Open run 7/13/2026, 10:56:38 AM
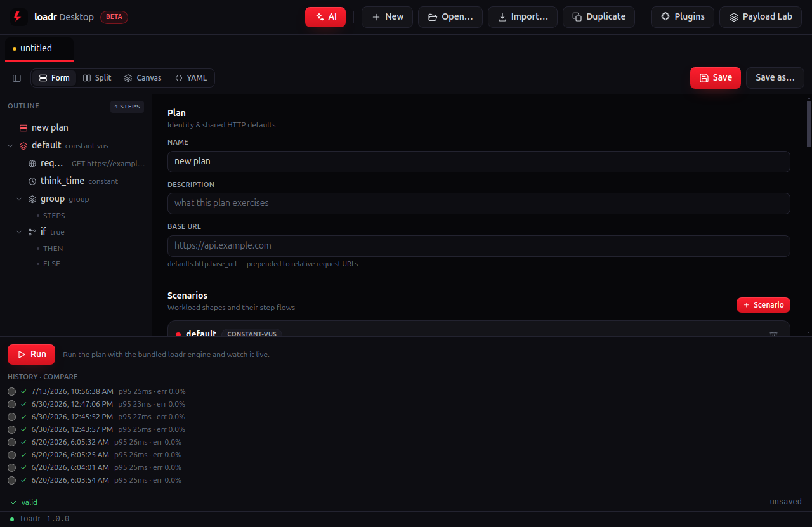Screen dimensions: 812x527 coord(72,391)
